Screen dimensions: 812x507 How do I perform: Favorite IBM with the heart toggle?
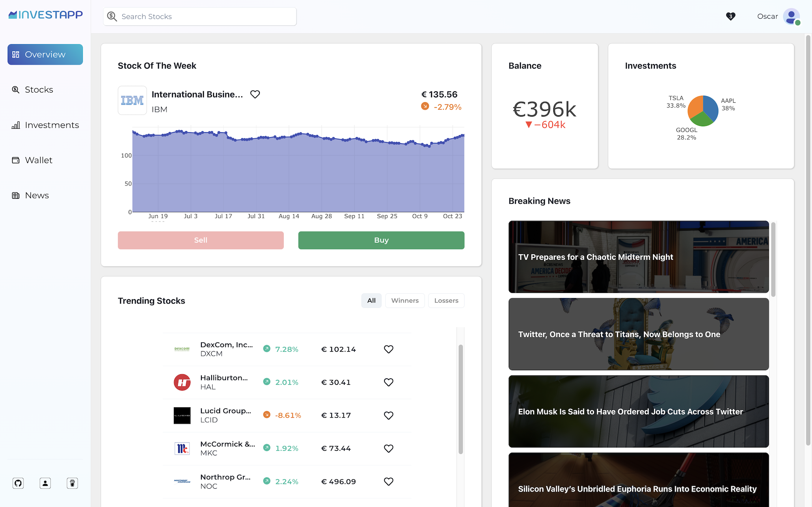click(x=255, y=94)
